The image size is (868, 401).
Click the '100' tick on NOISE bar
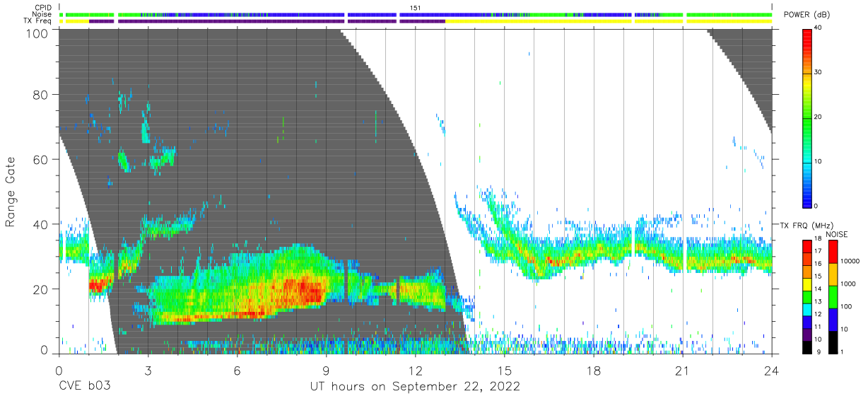[x=845, y=307]
